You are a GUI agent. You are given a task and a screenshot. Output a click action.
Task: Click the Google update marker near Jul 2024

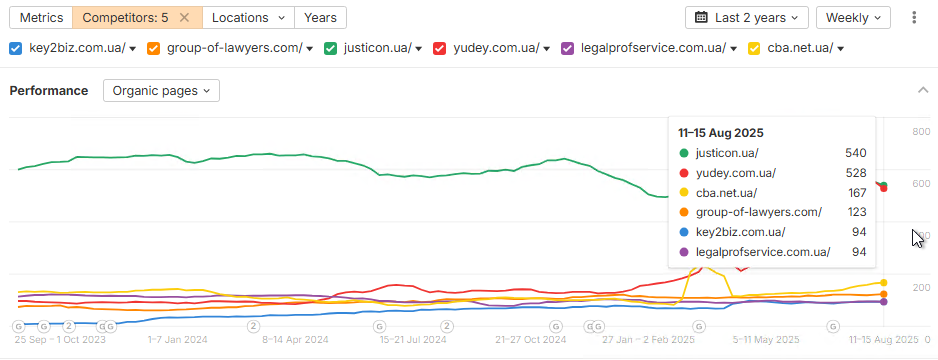[379, 327]
